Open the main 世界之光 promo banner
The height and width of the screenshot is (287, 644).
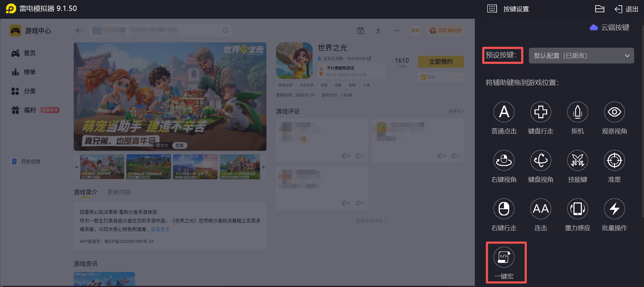click(x=170, y=96)
